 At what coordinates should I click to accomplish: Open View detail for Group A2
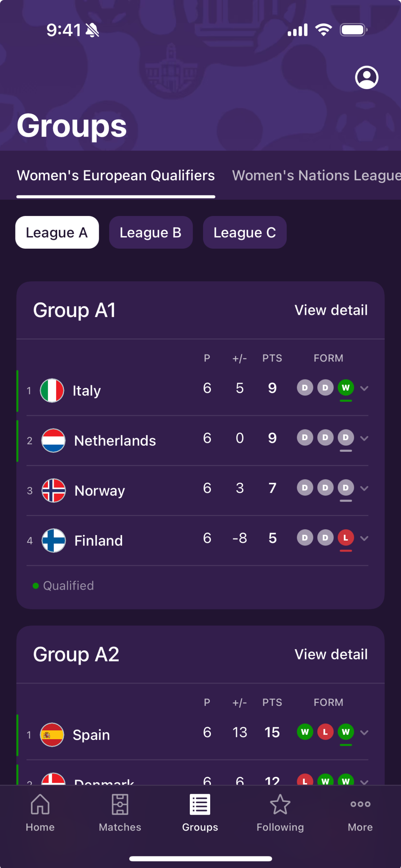pos(331,654)
